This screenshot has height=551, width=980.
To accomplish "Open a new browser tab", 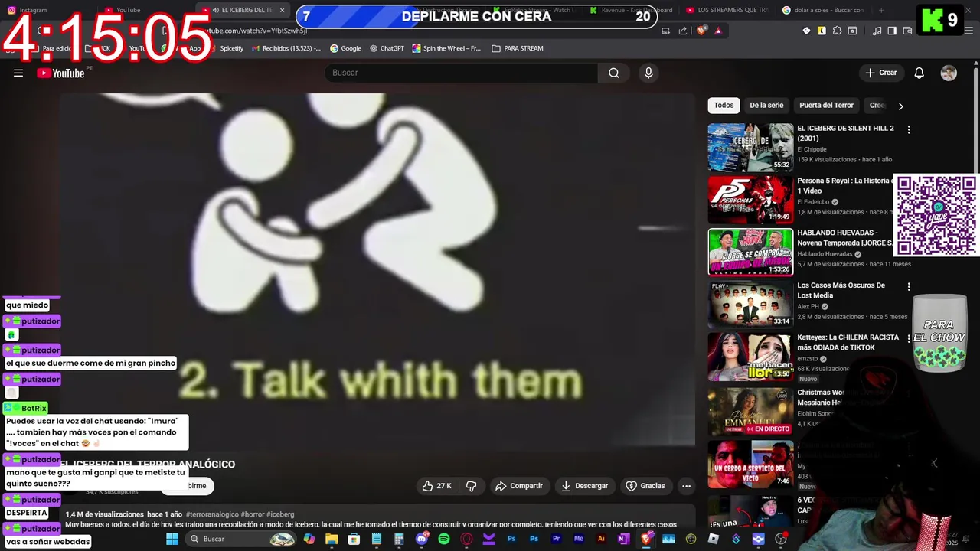I will tap(881, 10).
